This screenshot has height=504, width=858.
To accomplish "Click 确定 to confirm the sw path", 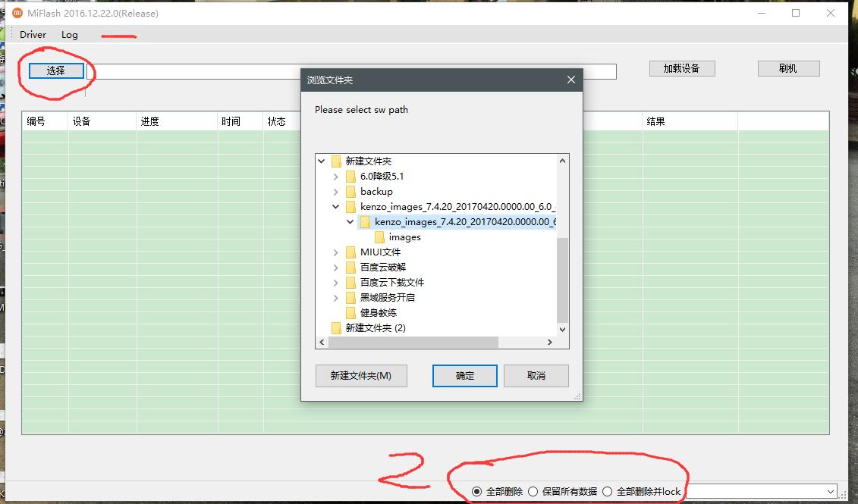I will (464, 376).
